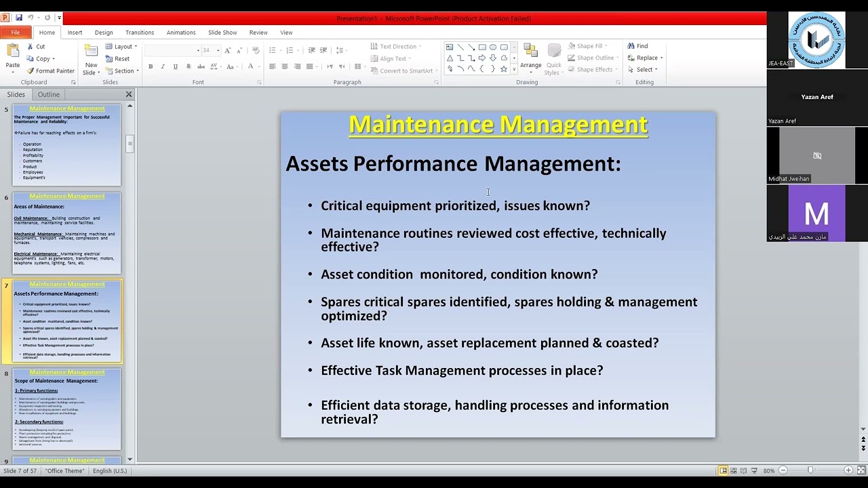Image resolution: width=868 pixels, height=488 pixels.
Task: Click Clear All Formatting icon
Action: pyautogui.click(x=256, y=50)
